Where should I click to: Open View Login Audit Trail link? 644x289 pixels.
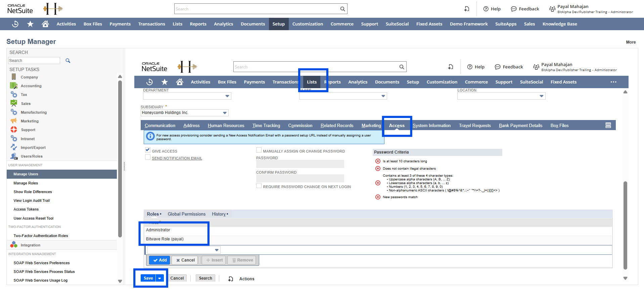pyautogui.click(x=32, y=200)
